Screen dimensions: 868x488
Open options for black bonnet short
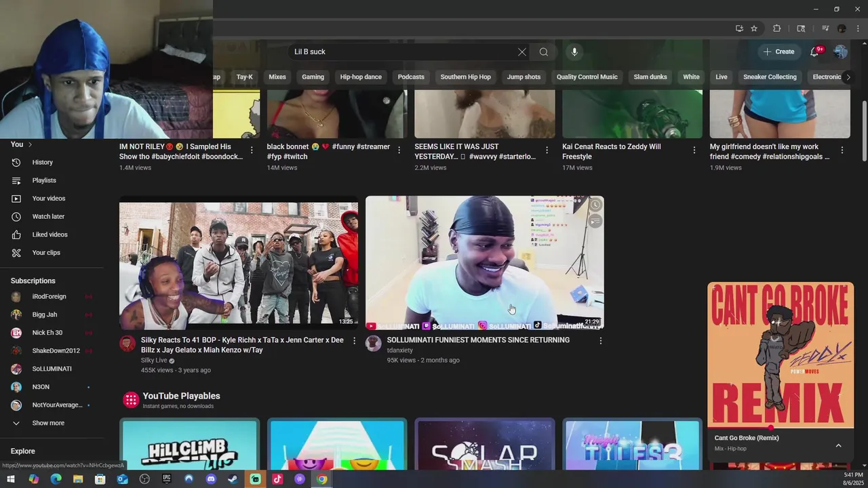tap(399, 150)
